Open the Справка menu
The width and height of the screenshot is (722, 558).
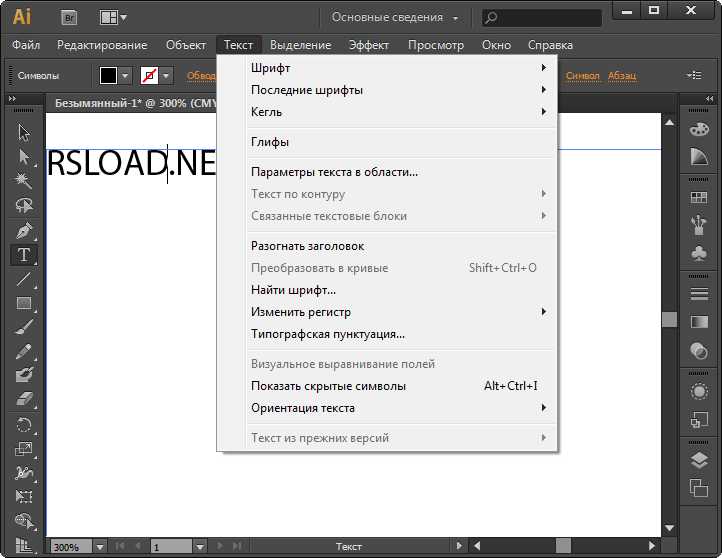click(x=550, y=45)
